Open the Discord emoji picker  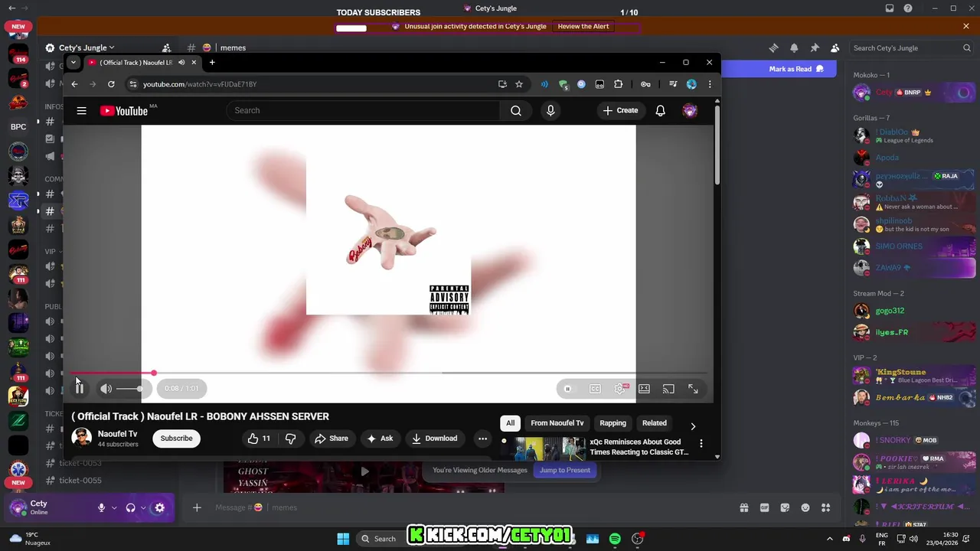(x=805, y=507)
